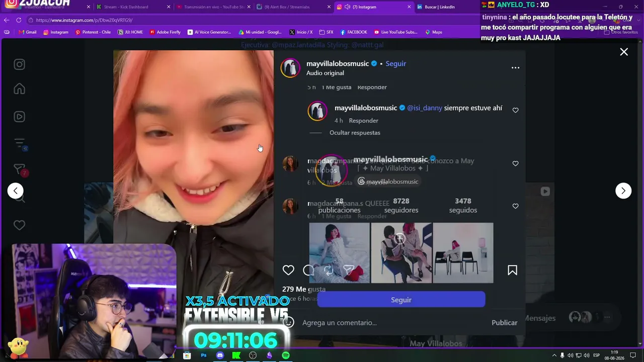The height and width of the screenshot is (362, 644).
Task: Open first thumbnail in profile hover card
Action: click(339, 253)
